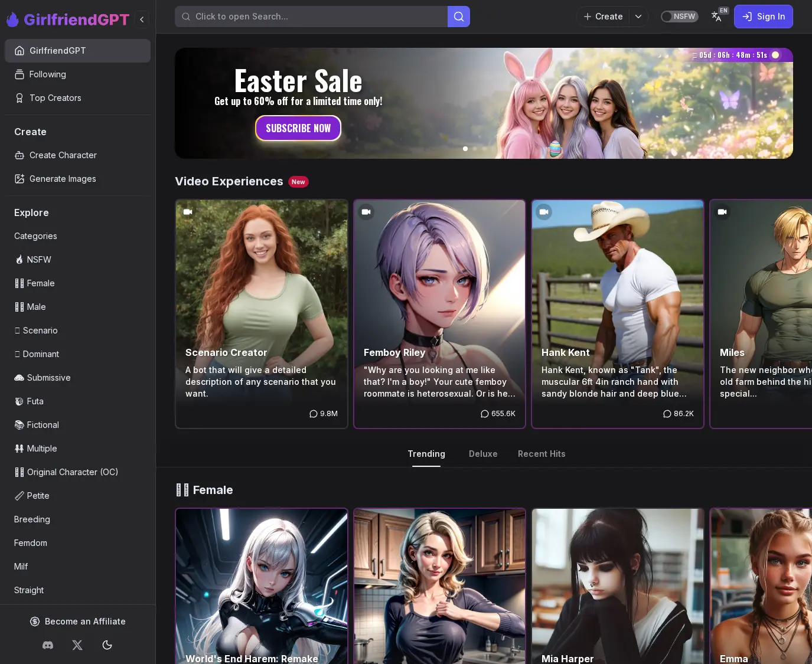Click the Create button in header
Screen dimensions: 812x664
click(603, 17)
